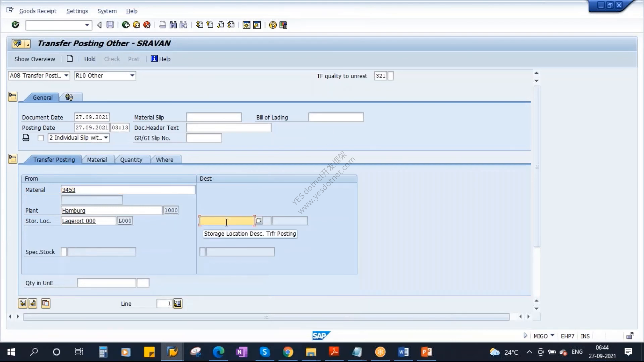
Task: Click the binoculars Find icon
Action: [173, 25]
